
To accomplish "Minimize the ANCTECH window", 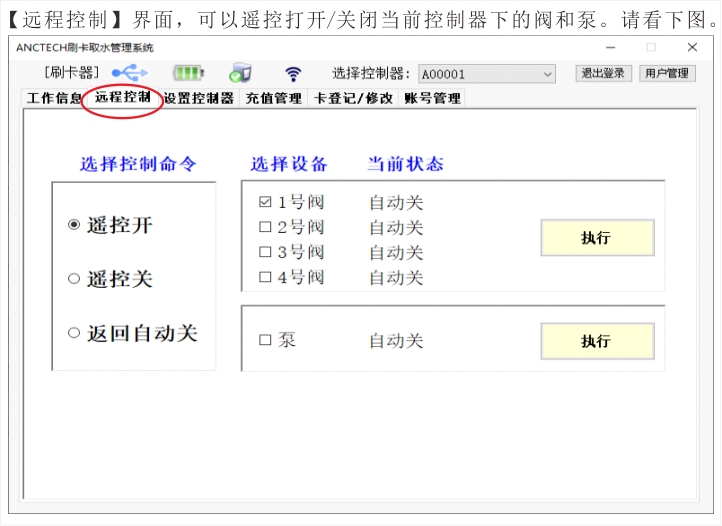I will pyautogui.click(x=611, y=47).
